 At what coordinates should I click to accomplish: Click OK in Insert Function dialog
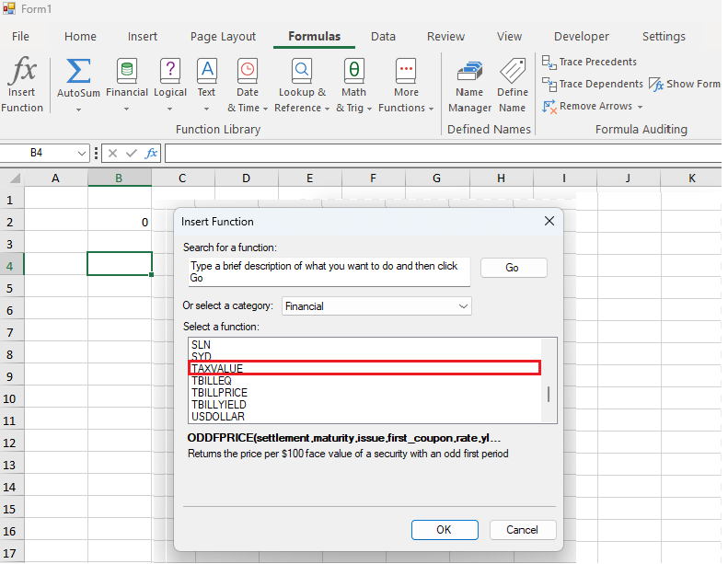445,530
